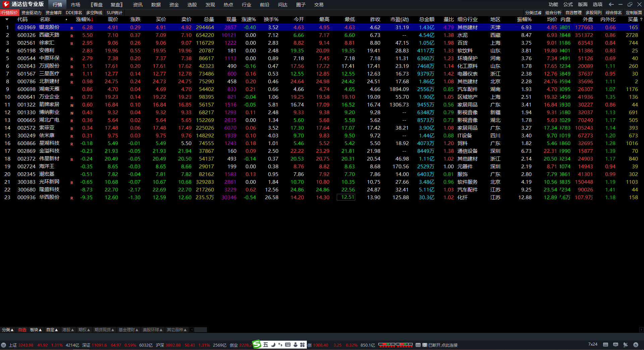Click 已断开,点此连接 to reconnect
This screenshot has height=350, width=644.
click(443, 345)
